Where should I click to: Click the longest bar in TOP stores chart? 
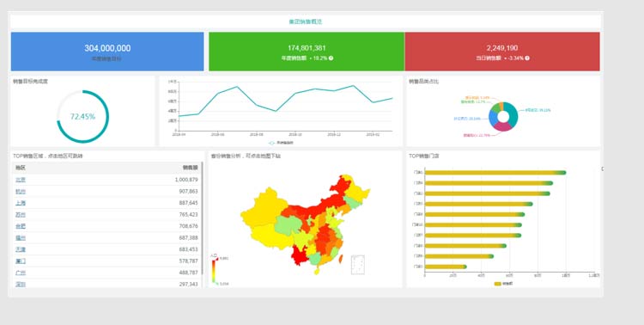495,172
